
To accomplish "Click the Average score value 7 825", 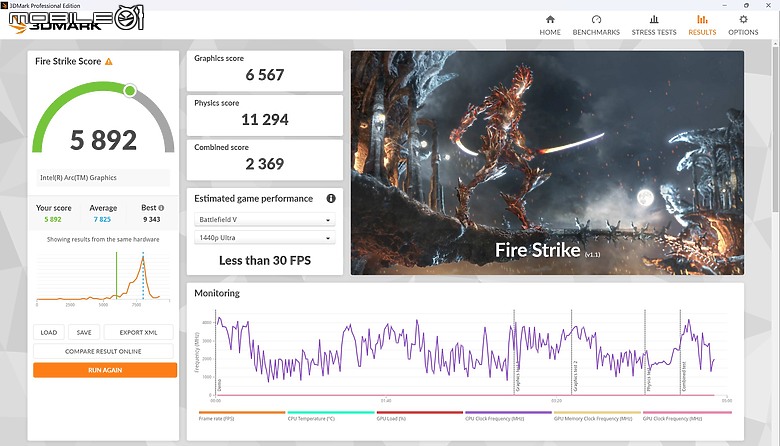I will 102,219.
